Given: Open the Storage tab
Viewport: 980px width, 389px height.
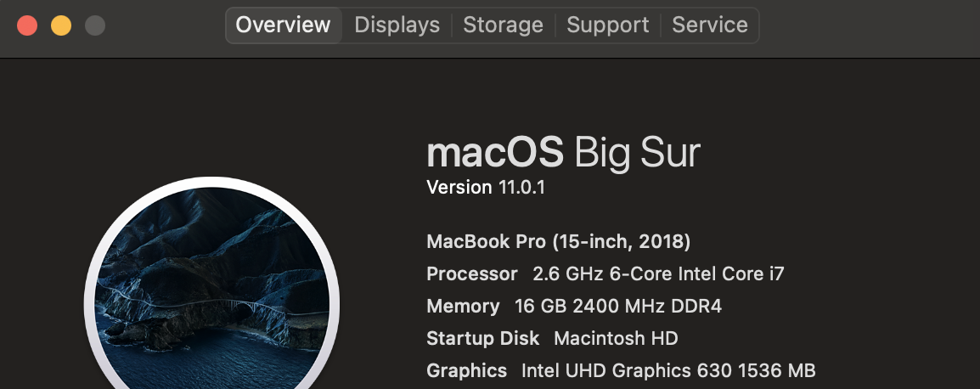Looking at the screenshot, I should click(x=503, y=25).
